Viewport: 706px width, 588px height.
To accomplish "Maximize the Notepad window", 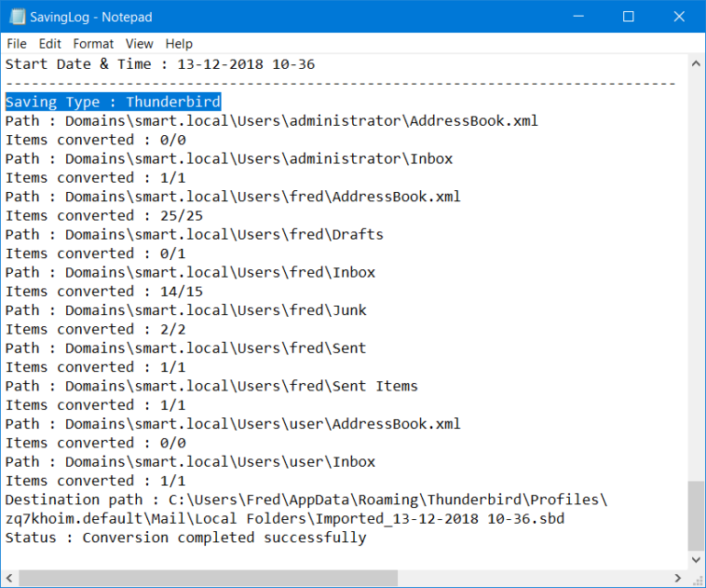I will [x=628, y=17].
